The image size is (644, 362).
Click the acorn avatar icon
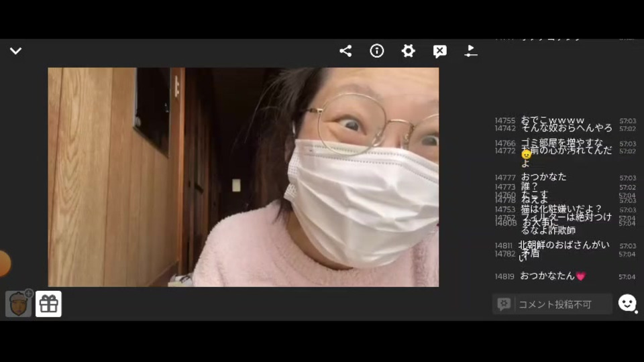pos(18,304)
